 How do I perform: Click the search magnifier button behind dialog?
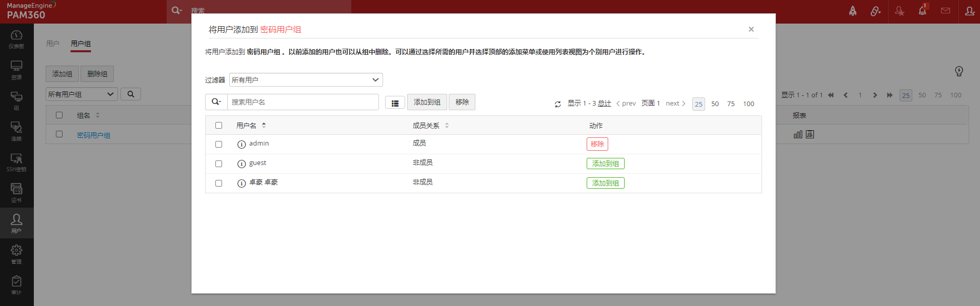click(131, 94)
